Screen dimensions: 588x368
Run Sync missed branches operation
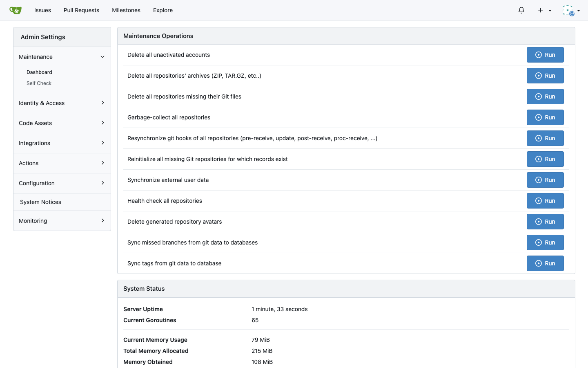pos(545,242)
